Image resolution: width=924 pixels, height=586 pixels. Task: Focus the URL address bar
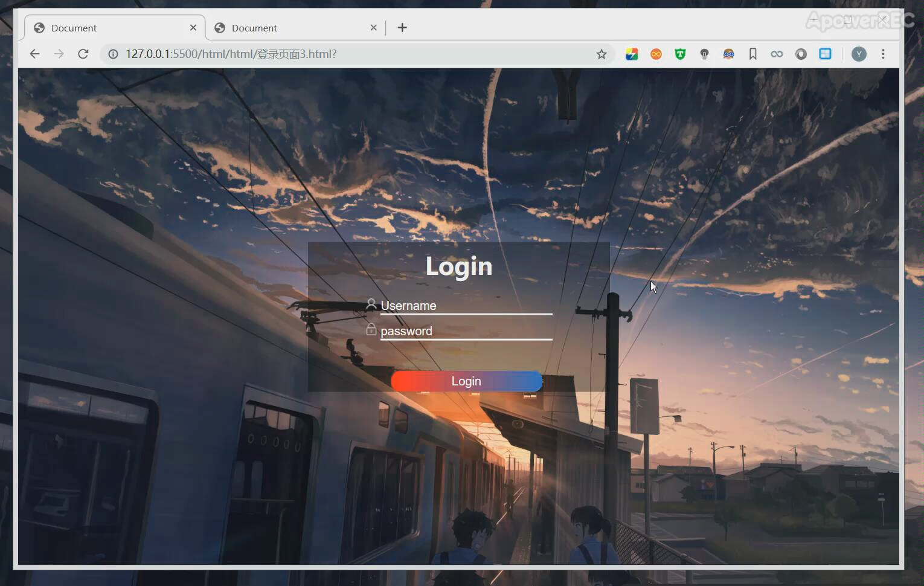tap(356, 54)
